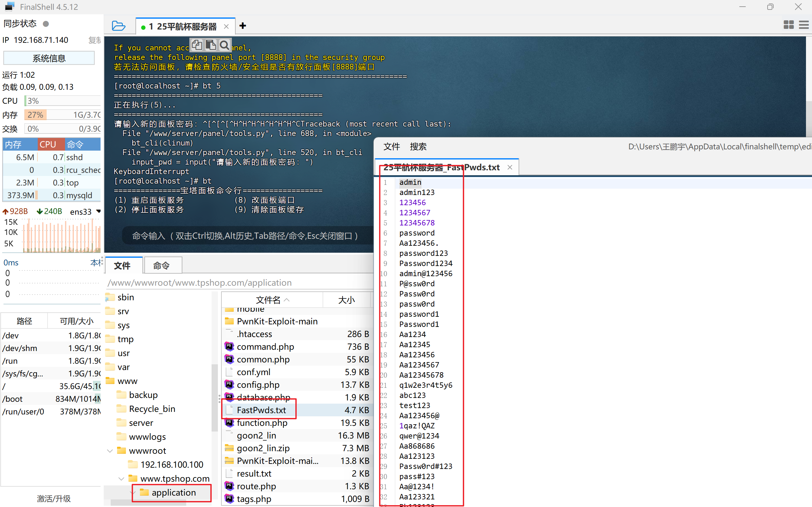Collapse the www.tpshop.com tree node
Viewport: 812px width, 507px height.
tap(121, 478)
